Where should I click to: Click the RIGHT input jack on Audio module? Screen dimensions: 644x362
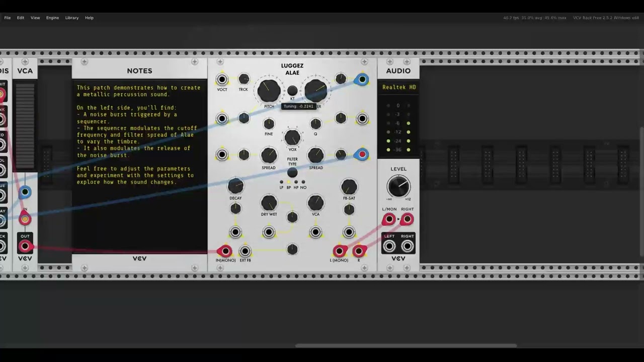point(408,220)
